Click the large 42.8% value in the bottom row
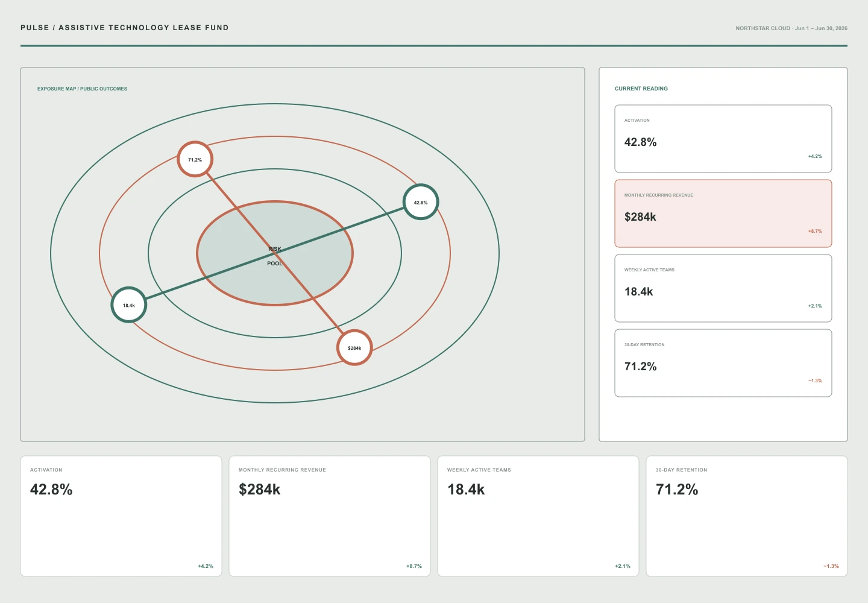Viewport: 868px width, 603px height. (51, 490)
